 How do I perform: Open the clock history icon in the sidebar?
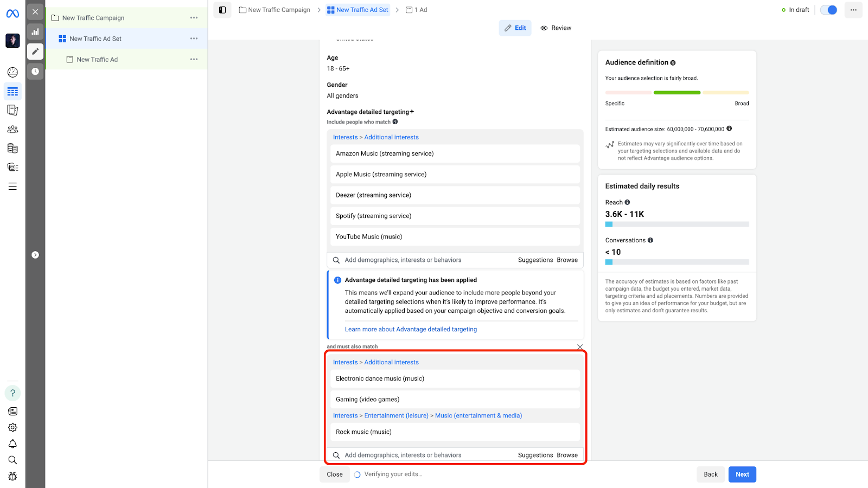pyautogui.click(x=35, y=71)
